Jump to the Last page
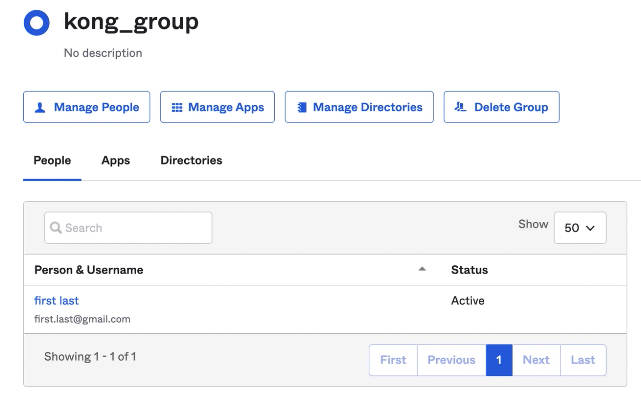The height and width of the screenshot is (418, 641). [583, 360]
